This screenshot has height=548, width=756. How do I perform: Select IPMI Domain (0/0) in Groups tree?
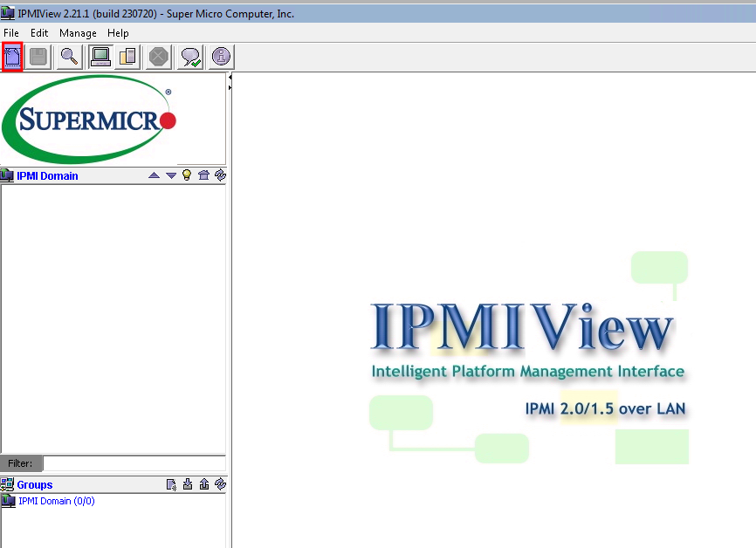56,501
